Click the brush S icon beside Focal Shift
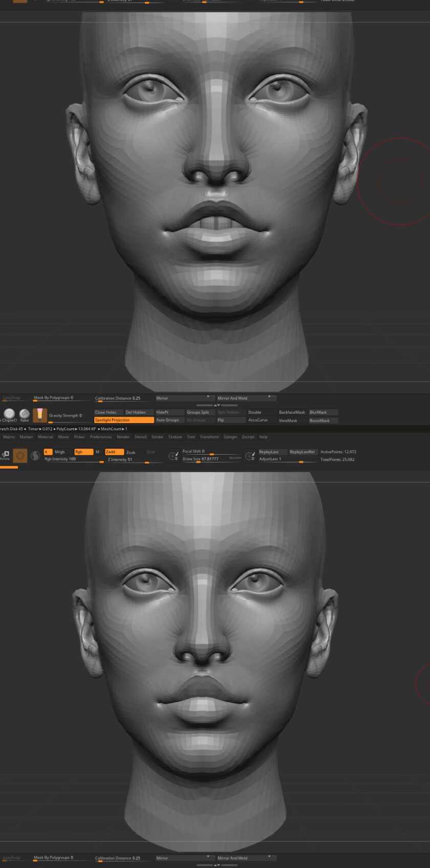 click(x=174, y=455)
